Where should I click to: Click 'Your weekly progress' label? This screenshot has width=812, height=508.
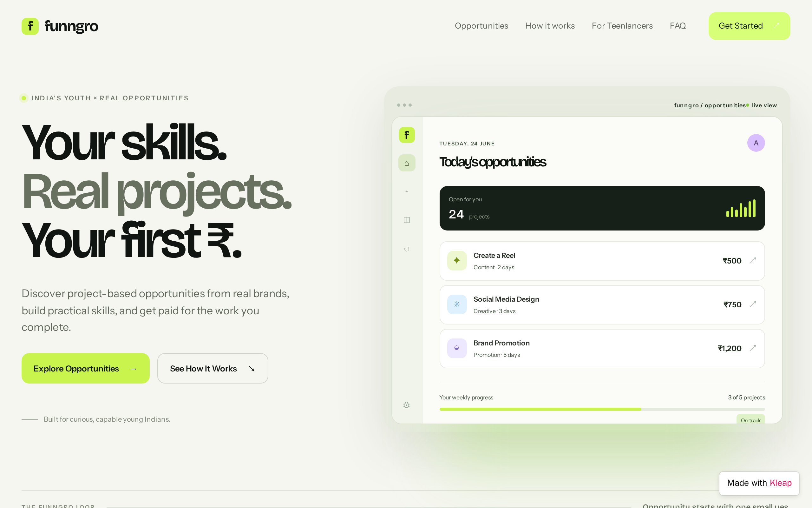pyautogui.click(x=466, y=398)
